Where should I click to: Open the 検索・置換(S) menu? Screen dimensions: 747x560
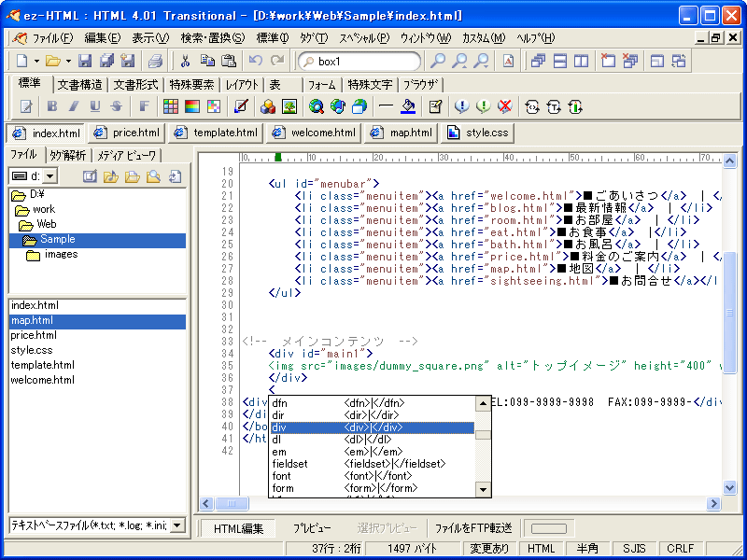point(213,38)
